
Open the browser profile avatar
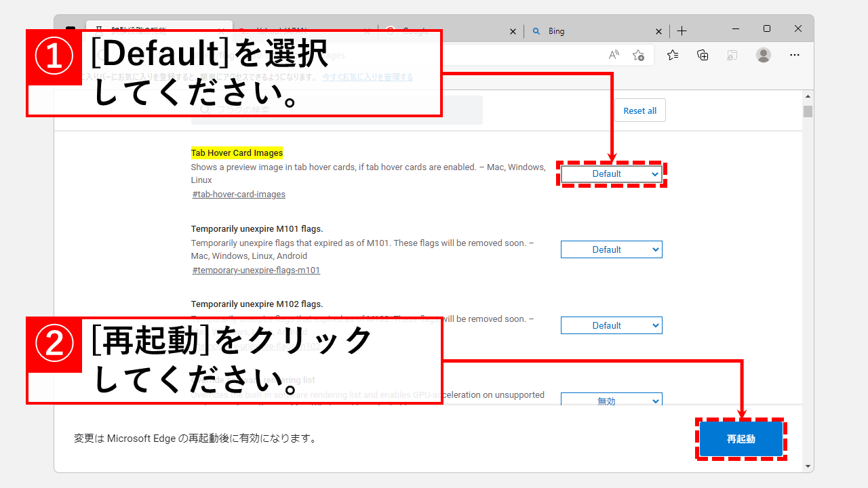(x=764, y=55)
